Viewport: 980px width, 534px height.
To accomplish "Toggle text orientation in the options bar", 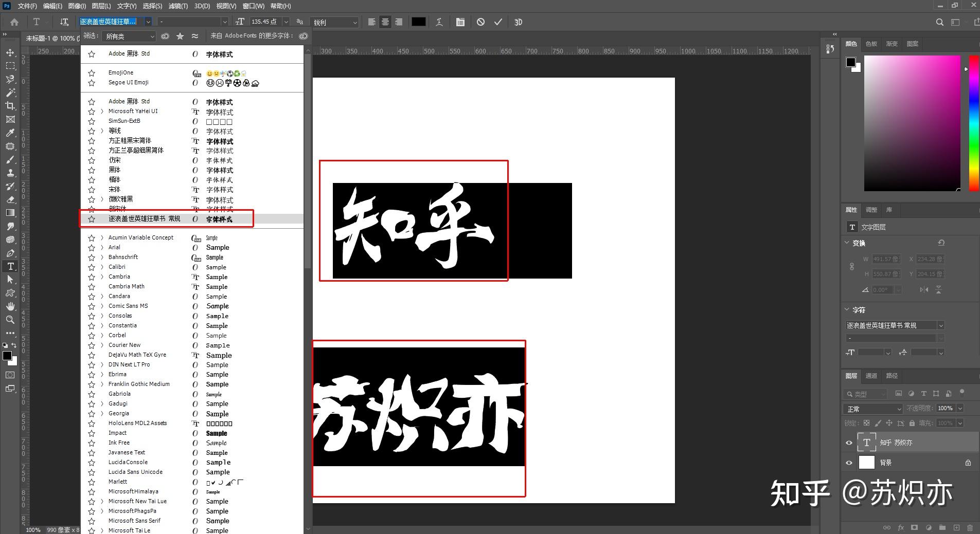I will pyautogui.click(x=64, y=22).
